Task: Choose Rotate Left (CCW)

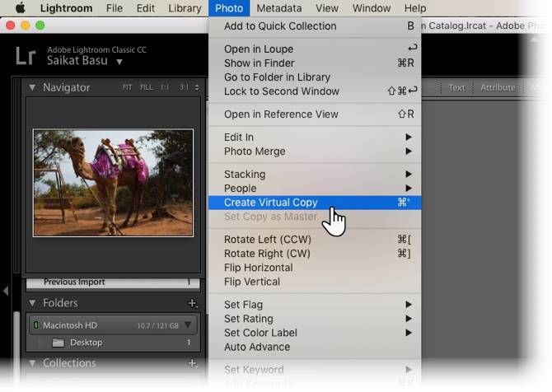Action: 315,240
